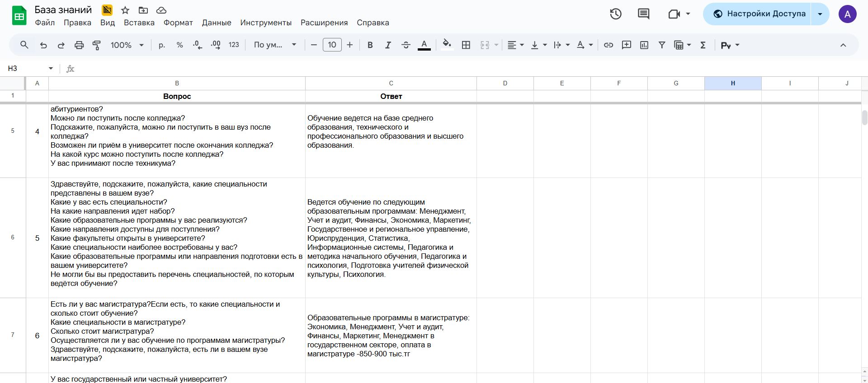The image size is (868, 383).
Task: Star the База знаний document
Action: coord(125,10)
